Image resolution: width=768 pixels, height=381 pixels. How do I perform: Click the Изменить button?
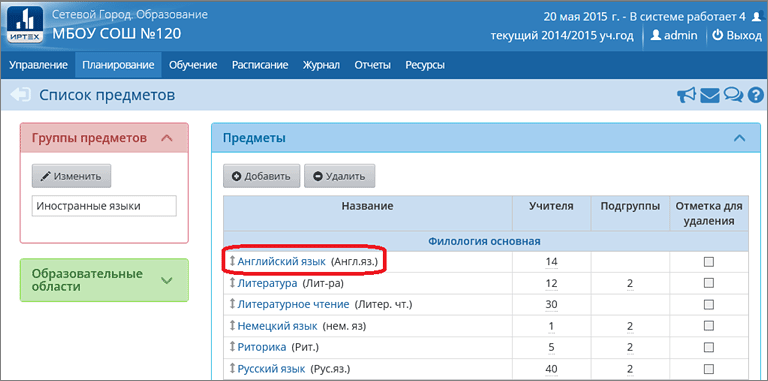point(72,176)
